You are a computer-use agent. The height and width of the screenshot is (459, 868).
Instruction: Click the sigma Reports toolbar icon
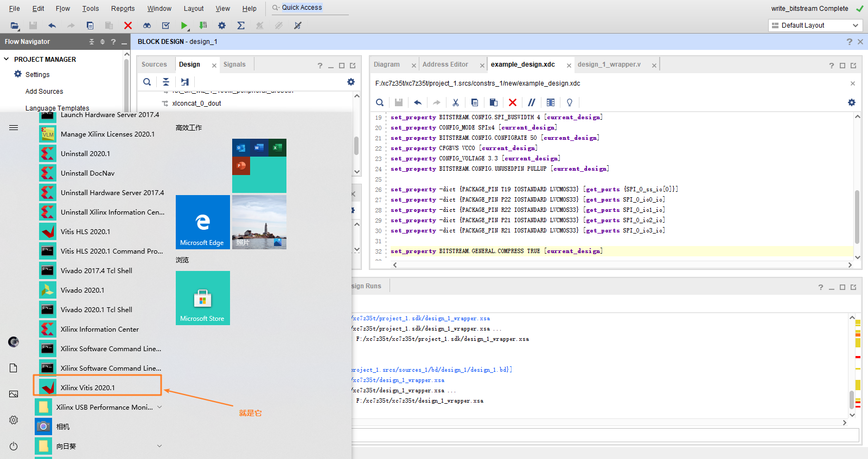coord(241,25)
